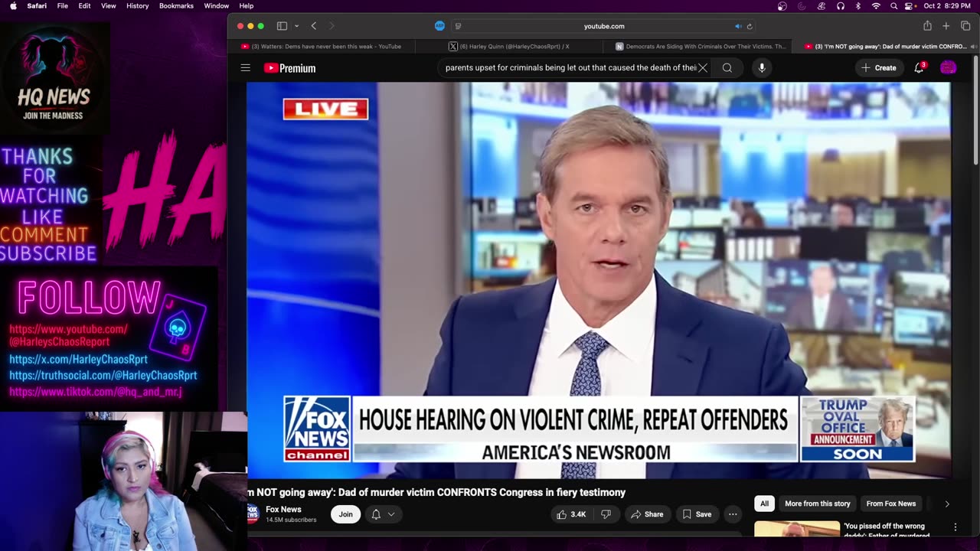Open the date and time in menu bar
Viewport: 980px width, 551px height.
[948, 6]
